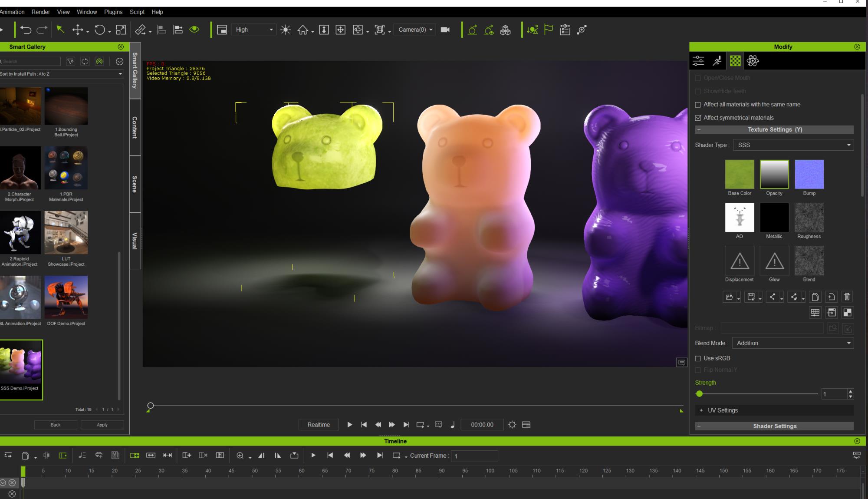Click the preference gear near timecode
Viewport: 868px width, 499px height.
pos(512,425)
